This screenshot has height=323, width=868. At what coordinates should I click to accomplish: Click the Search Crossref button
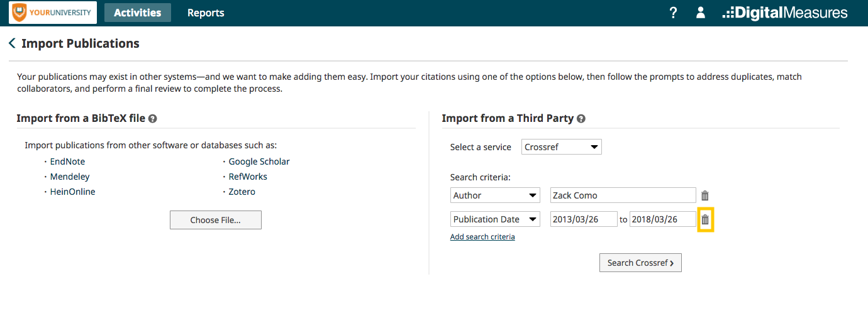(640, 263)
